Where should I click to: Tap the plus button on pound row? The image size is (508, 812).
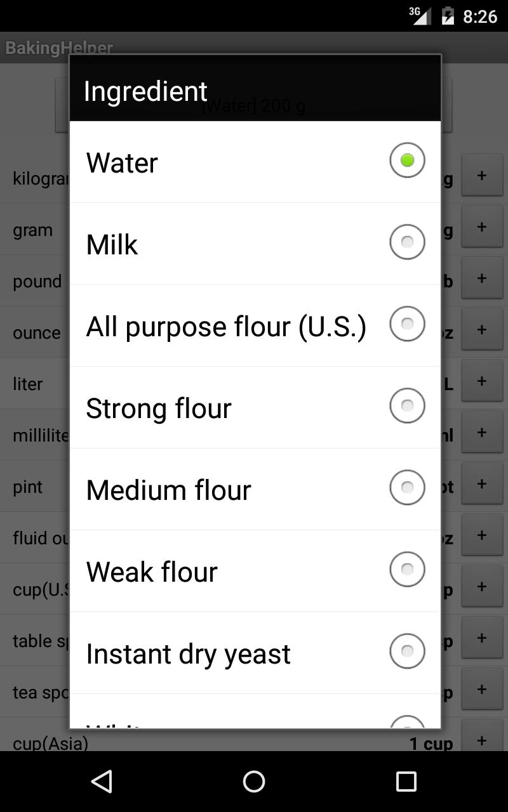pyautogui.click(x=482, y=278)
